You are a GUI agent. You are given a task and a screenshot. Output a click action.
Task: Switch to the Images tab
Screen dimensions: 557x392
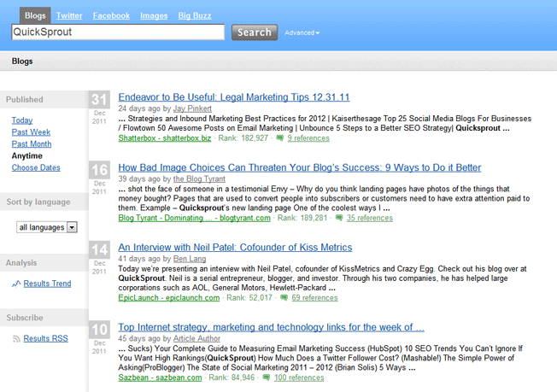(154, 15)
